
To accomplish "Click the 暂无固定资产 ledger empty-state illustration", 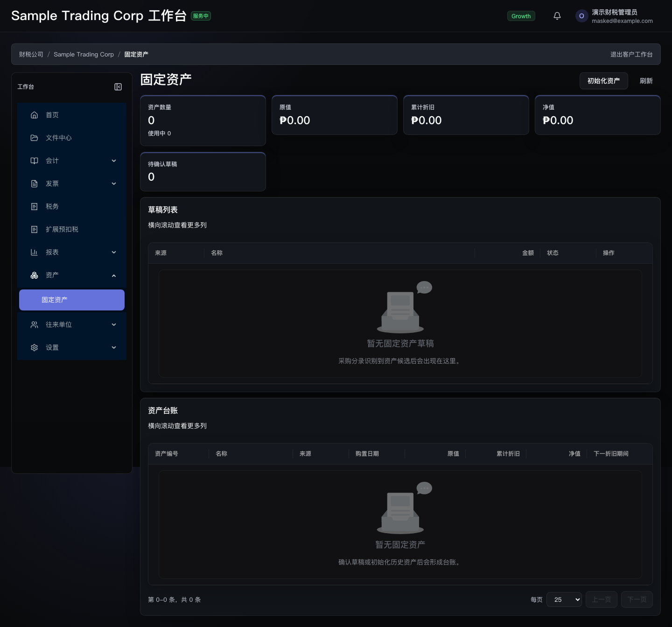I will (404, 508).
